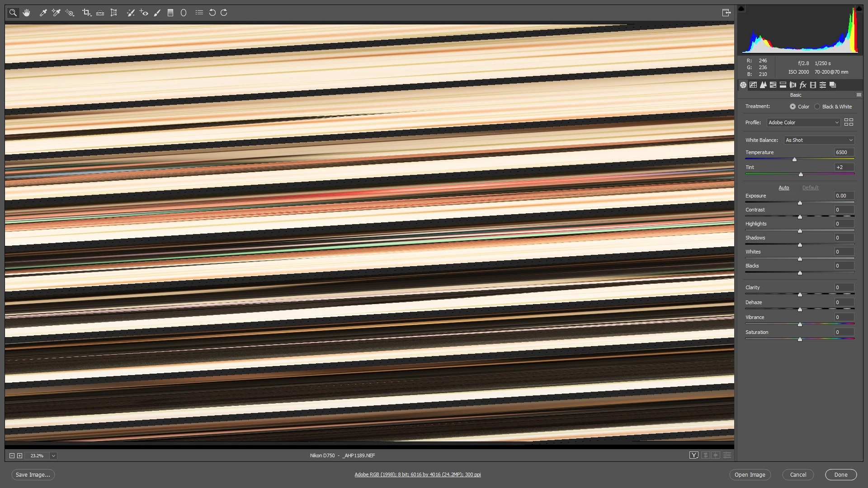Open the Profile dropdown showing Adobe Color

(x=803, y=122)
